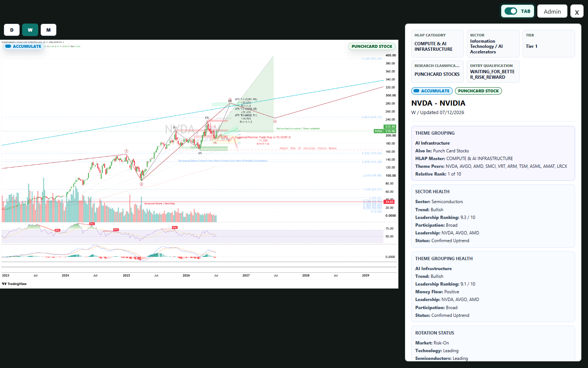Click the NVDA - NVIDIA title
The width and height of the screenshot is (588, 368).
click(438, 103)
